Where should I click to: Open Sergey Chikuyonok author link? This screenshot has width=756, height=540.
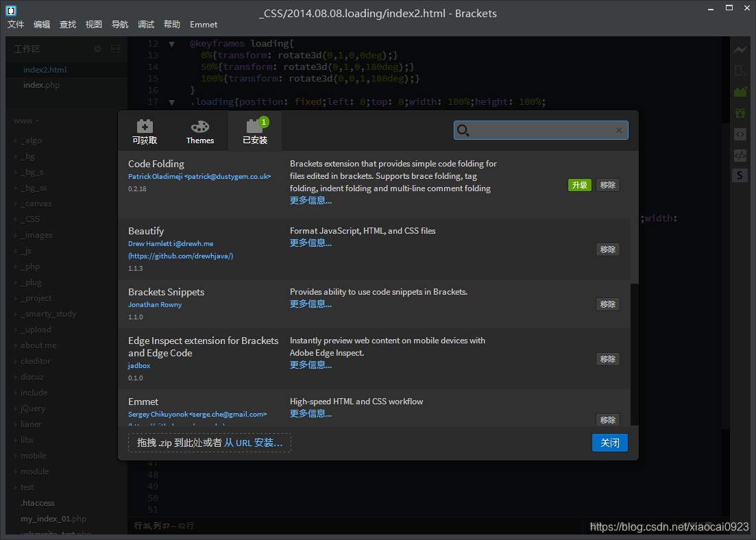click(x=197, y=414)
